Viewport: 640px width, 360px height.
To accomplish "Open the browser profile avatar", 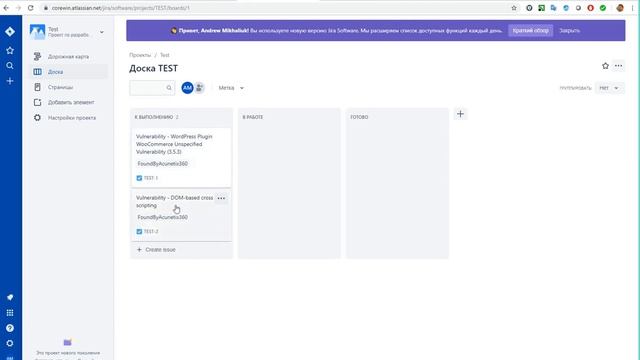I will (620, 8).
